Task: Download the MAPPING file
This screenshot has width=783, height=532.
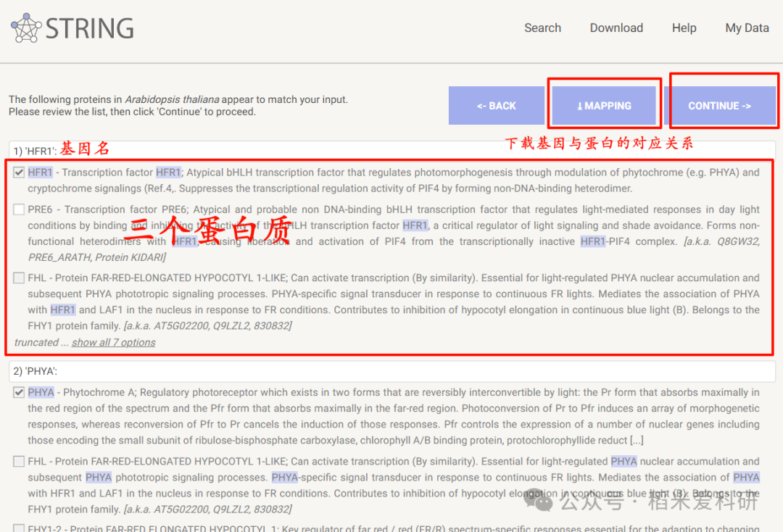Action: pyautogui.click(x=604, y=106)
